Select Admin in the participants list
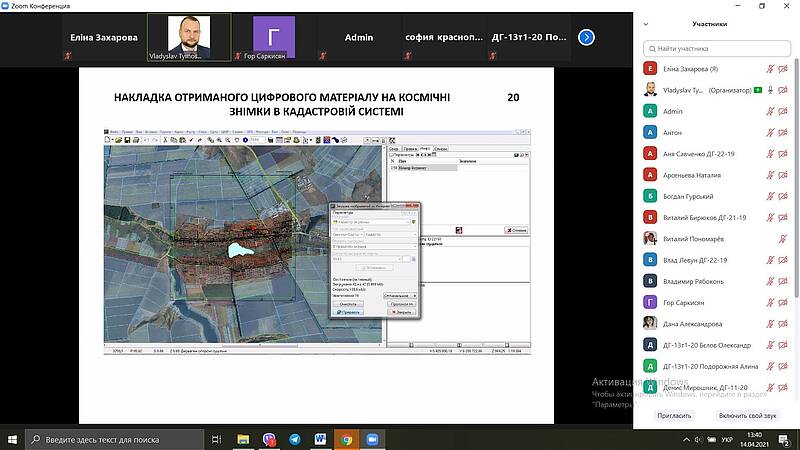The width and height of the screenshot is (800, 450). (x=716, y=111)
